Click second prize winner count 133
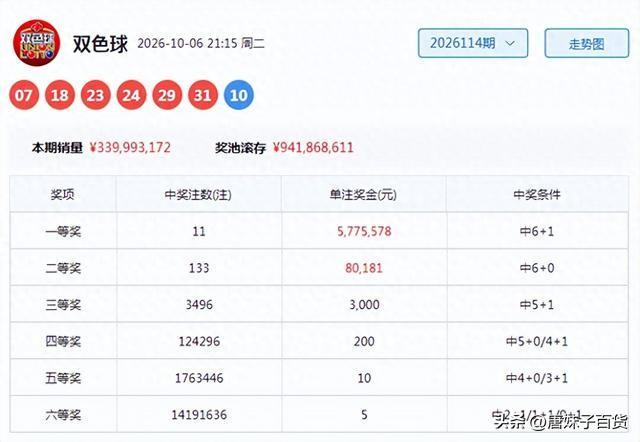This screenshot has width=640, height=442. click(199, 268)
